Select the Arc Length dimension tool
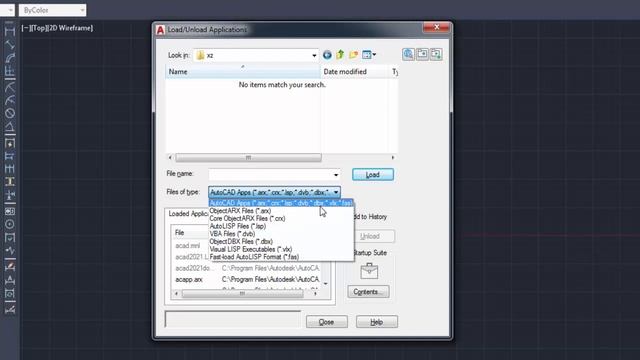Screen dimensions: 640x360 pos(10,58)
